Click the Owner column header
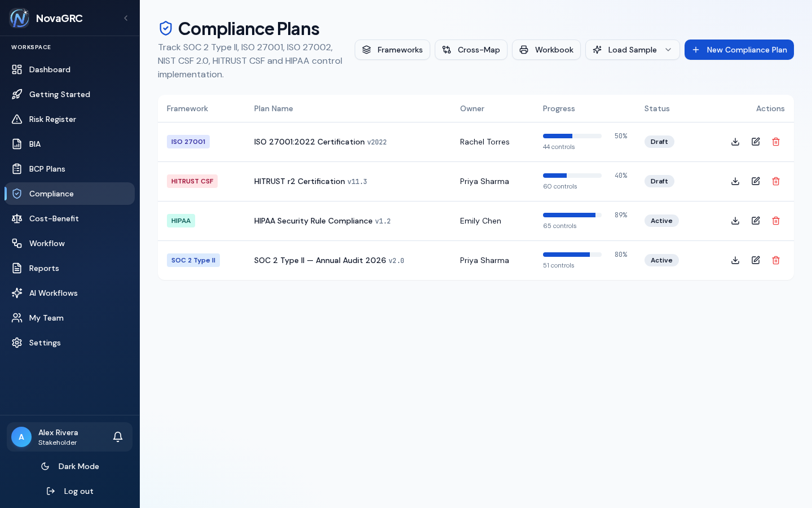Image resolution: width=812 pixels, height=508 pixels. point(472,108)
